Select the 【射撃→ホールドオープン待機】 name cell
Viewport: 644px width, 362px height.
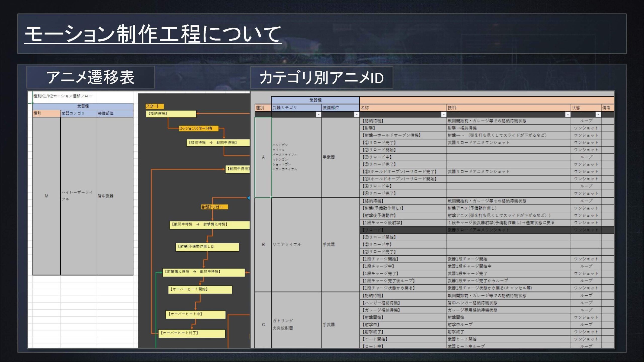(403, 135)
